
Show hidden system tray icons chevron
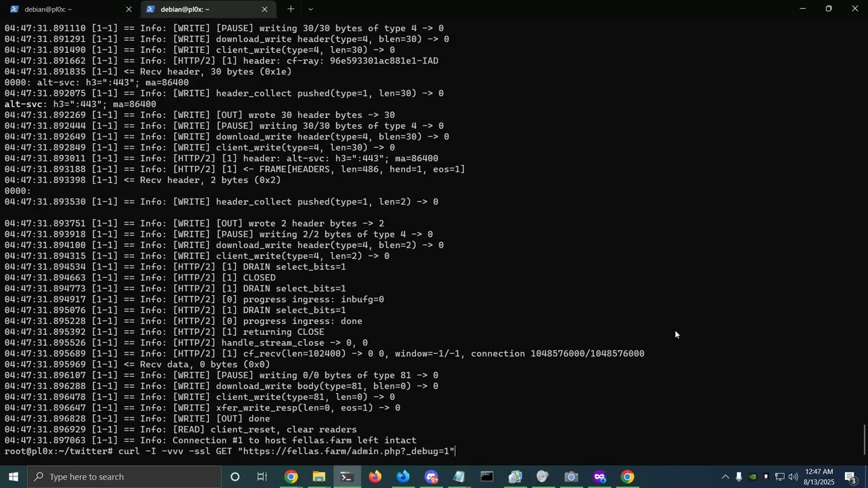725,477
